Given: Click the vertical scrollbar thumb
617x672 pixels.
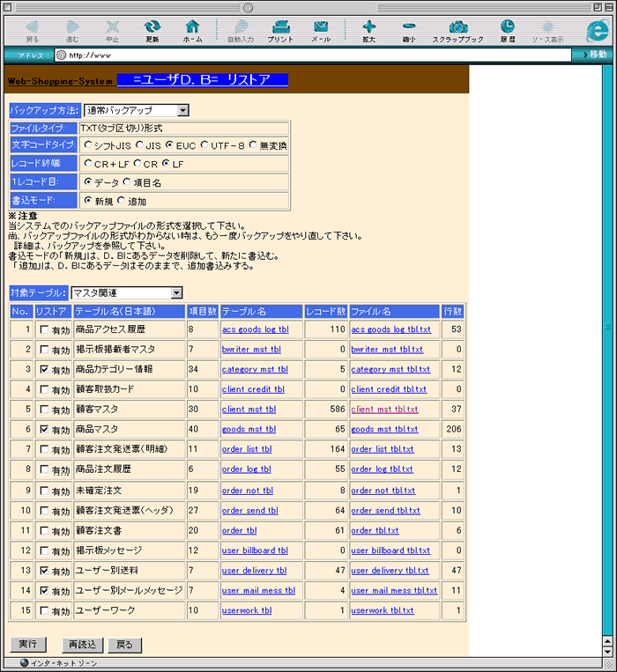Looking at the screenshot, I should tap(607, 327).
